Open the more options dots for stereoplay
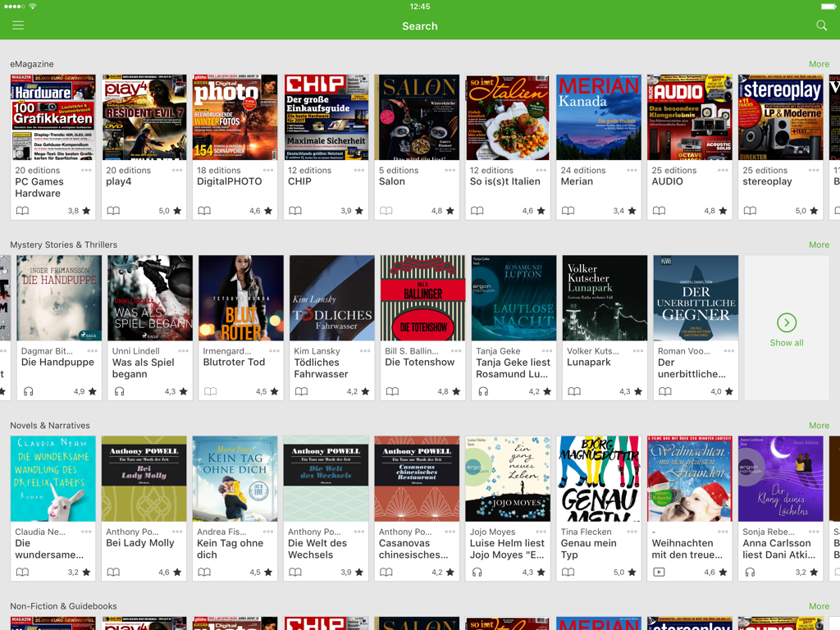840x630 pixels. (x=814, y=170)
